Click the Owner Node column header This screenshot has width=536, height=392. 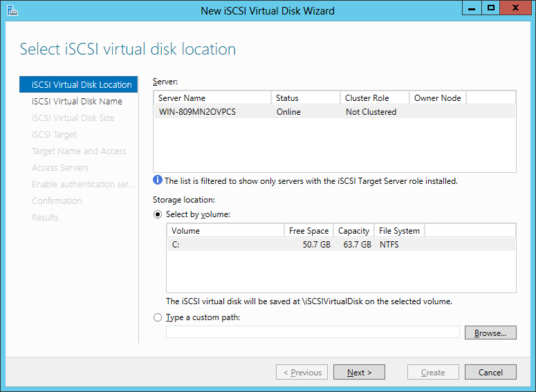437,98
